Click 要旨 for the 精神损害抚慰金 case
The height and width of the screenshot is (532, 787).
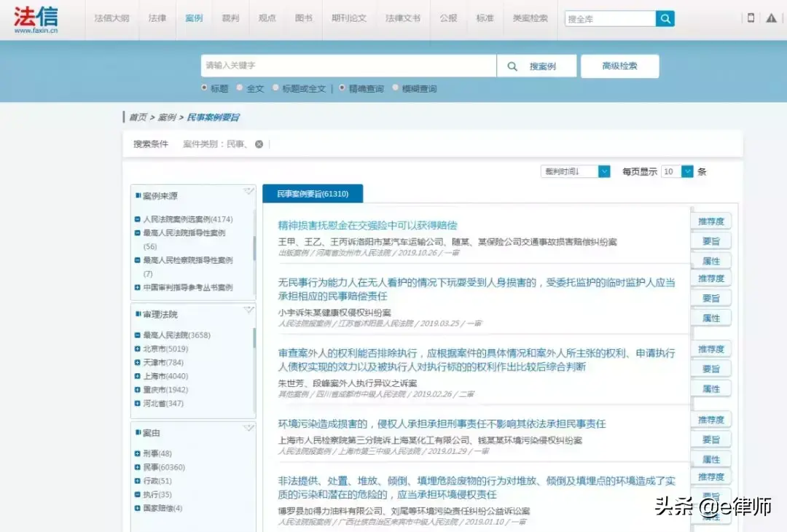(x=710, y=241)
